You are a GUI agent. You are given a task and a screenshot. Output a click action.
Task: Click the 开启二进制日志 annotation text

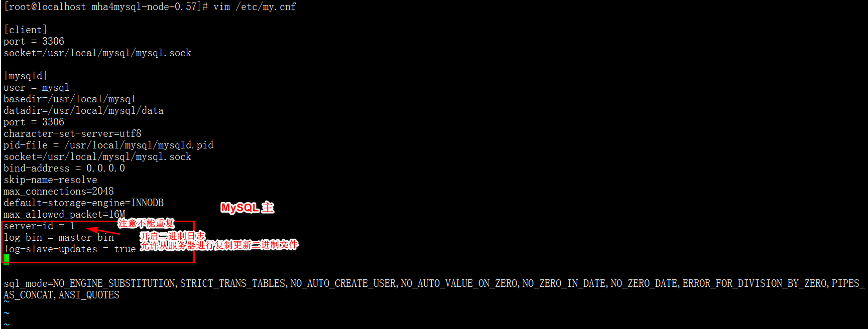click(173, 236)
